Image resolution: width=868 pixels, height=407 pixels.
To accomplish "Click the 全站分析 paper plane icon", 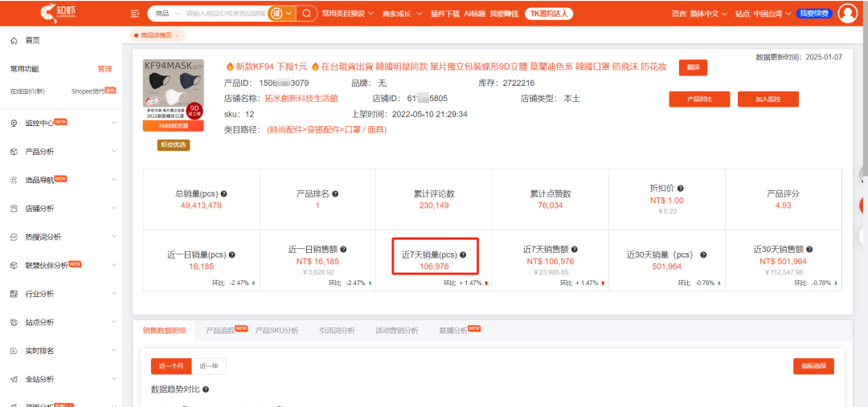I will [14, 380].
